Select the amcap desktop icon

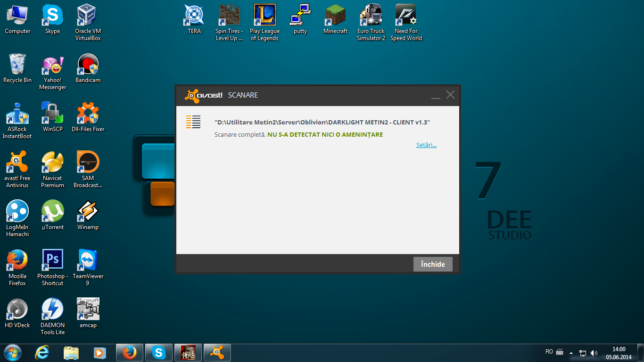[x=88, y=314]
